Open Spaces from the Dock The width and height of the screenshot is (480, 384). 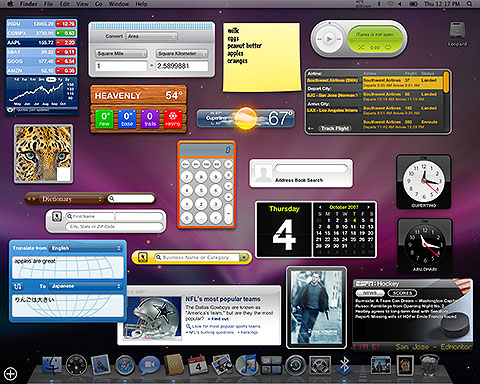(271, 365)
